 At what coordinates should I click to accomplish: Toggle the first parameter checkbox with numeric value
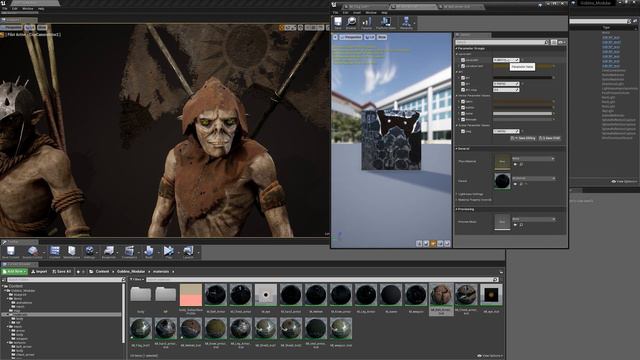click(x=463, y=60)
